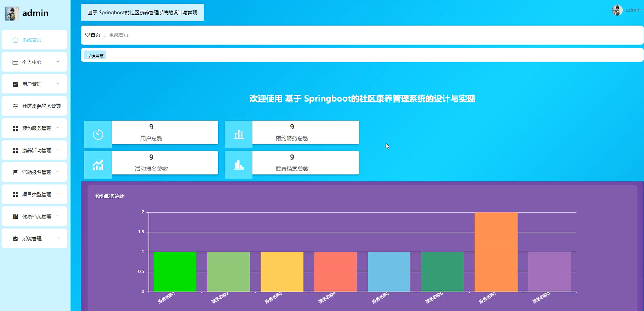Click the card icon beside 个人中心

click(15, 62)
